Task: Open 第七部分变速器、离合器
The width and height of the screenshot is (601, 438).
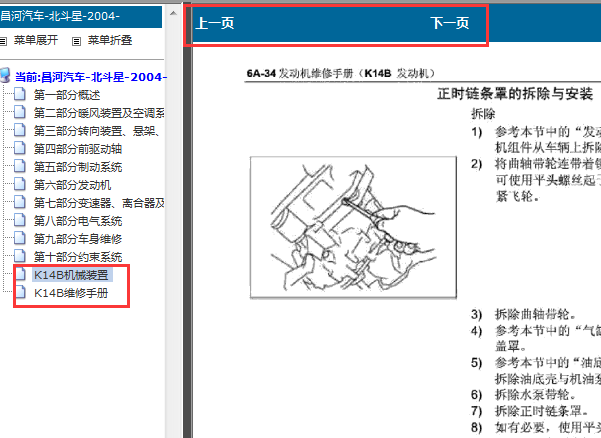Action: [x=99, y=203]
